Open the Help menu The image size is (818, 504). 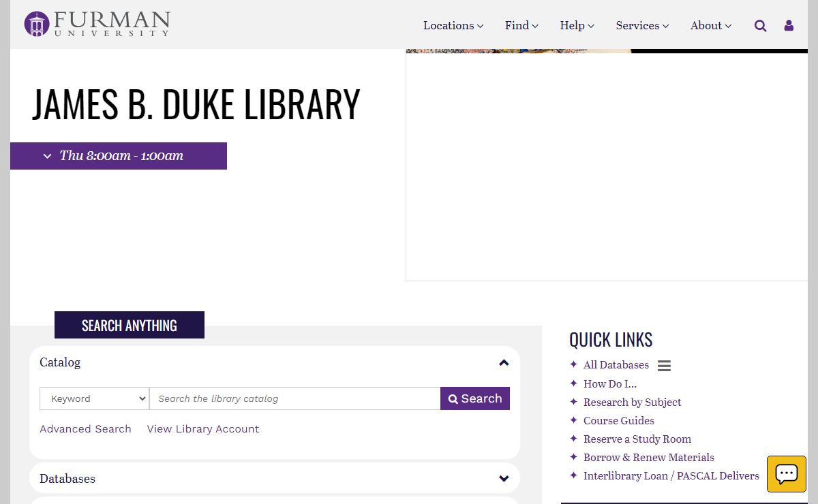pyautogui.click(x=577, y=25)
